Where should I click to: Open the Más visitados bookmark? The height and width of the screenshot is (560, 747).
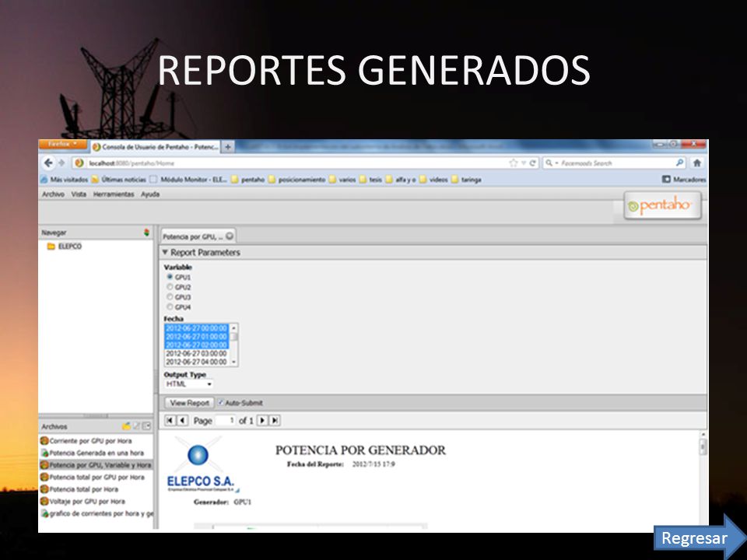[x=65, y=180]
